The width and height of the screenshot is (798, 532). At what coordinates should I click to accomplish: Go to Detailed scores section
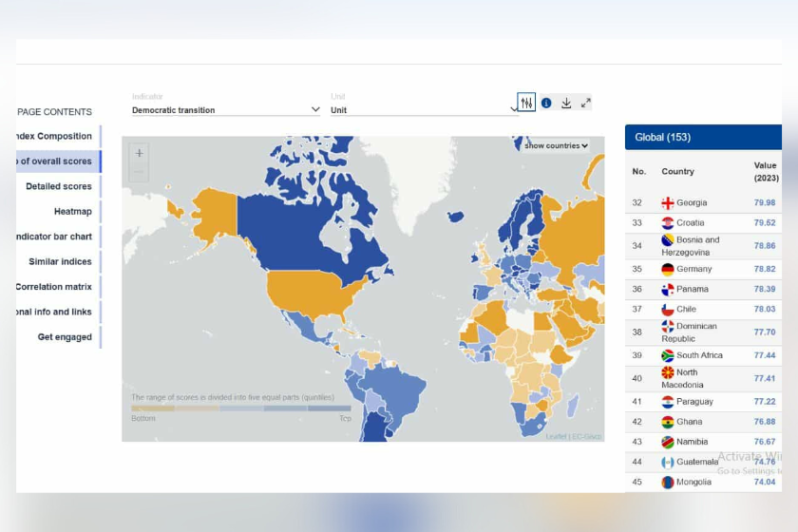(59, 186)
